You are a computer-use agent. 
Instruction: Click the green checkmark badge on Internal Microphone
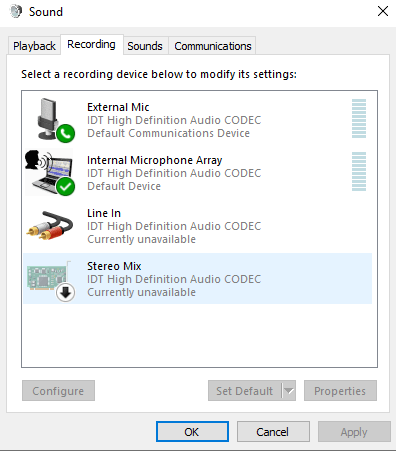65,186
